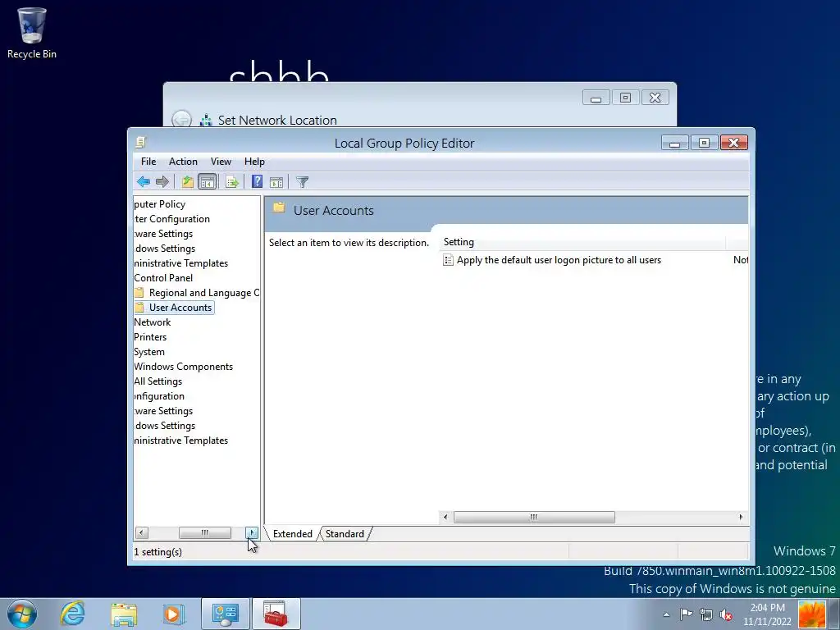Click the Show desktop button
Image resolution: width=840 pixels, height=630 pixels.
(833, 614)
